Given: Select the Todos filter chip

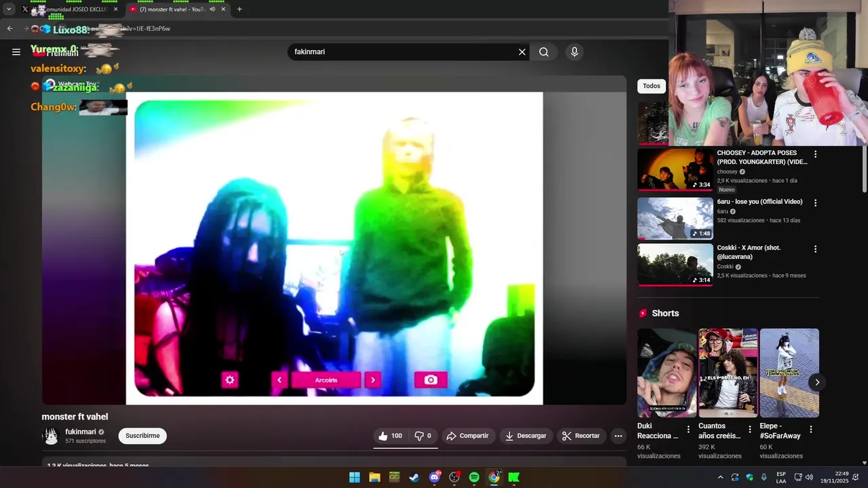Looking at the screenshot, I should [x=652, y=86].
